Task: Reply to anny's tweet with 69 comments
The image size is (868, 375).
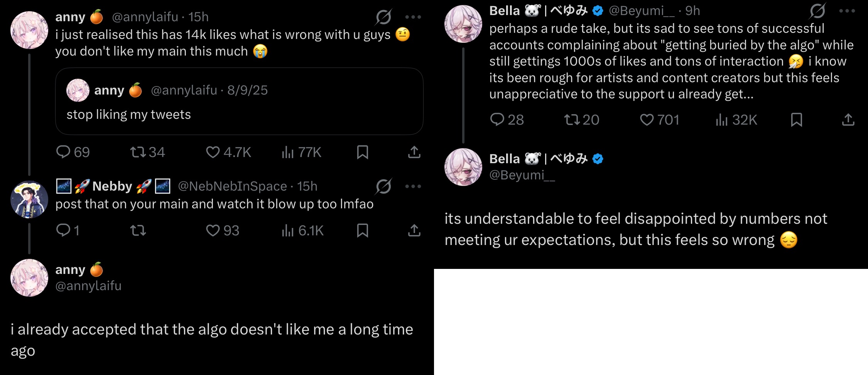Action: click(63, 152)
